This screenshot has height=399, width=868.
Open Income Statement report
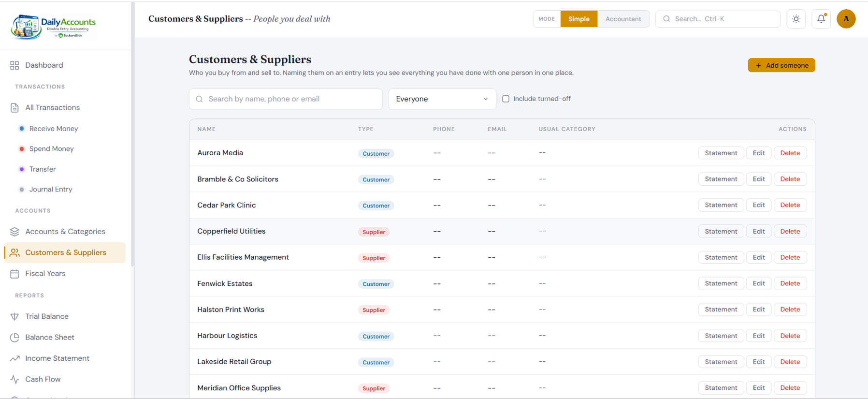tap(65, 358)
